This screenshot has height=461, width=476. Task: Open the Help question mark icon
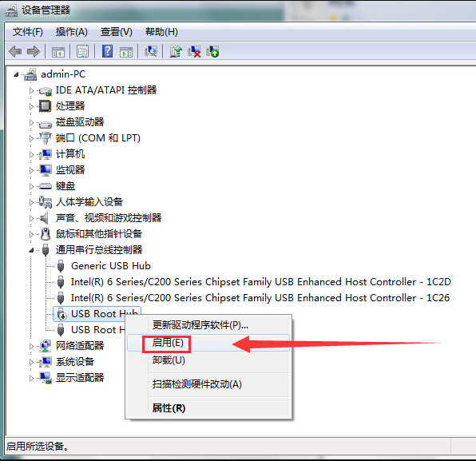(x=107, y=51)
